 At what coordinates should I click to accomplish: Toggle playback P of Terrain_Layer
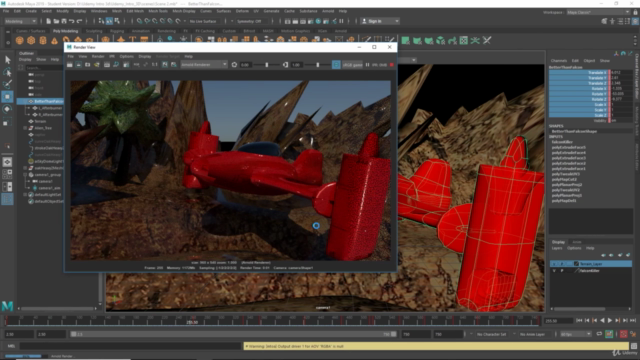[x=562, y=264]
